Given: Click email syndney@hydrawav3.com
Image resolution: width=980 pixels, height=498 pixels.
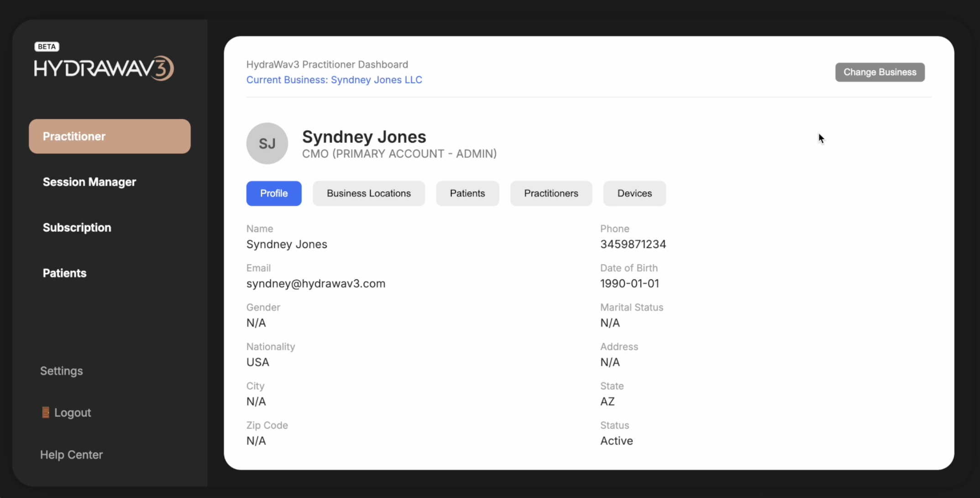Looking at the screenshot, I should pos(316,284).
